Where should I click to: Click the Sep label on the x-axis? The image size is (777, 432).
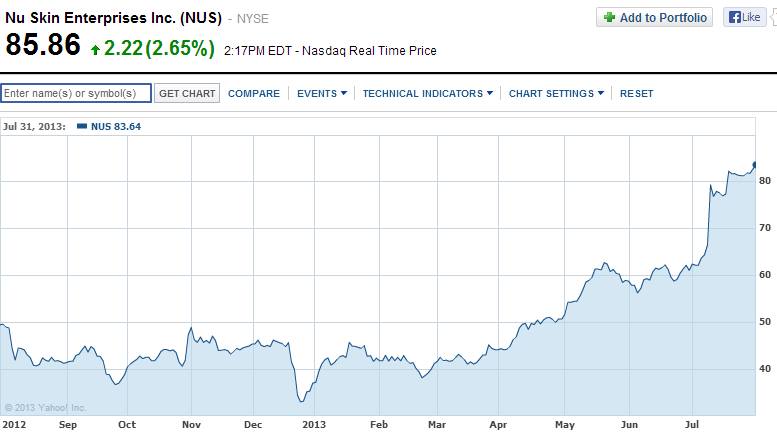click(x=68, y=425)
